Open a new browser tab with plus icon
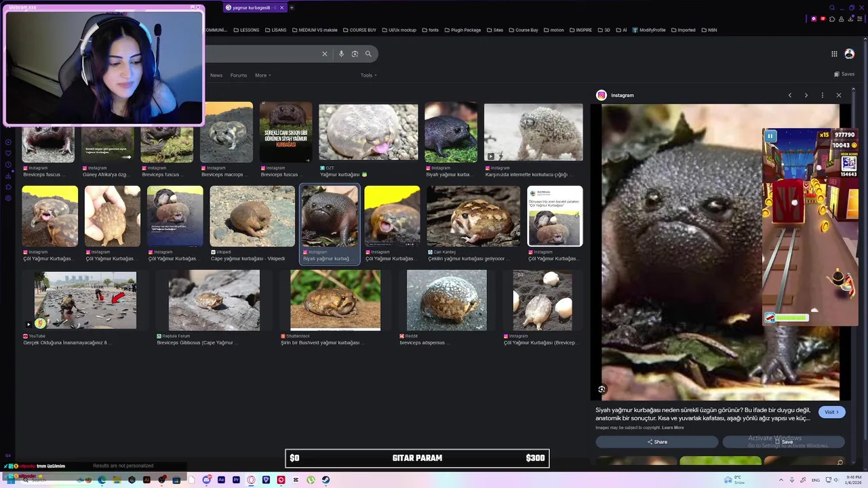This screenshot has width=868, height=488. 292,7
